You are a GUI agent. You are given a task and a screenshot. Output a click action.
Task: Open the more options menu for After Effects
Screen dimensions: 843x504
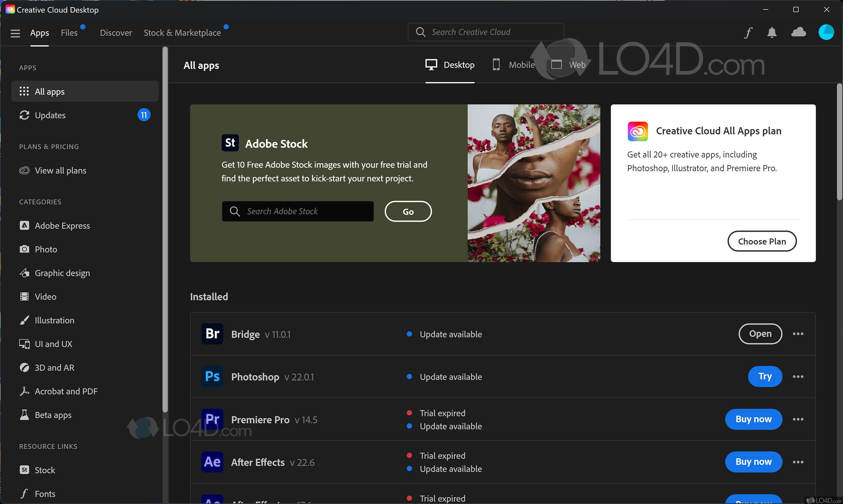pos(798,462)
